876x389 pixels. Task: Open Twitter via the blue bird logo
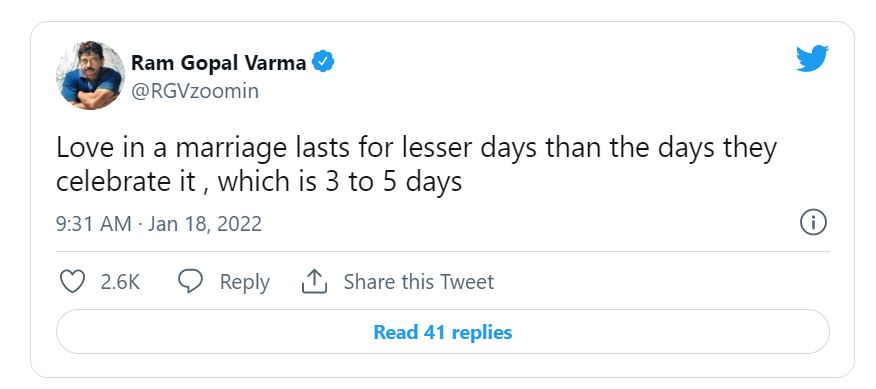[x=812, y=58]
